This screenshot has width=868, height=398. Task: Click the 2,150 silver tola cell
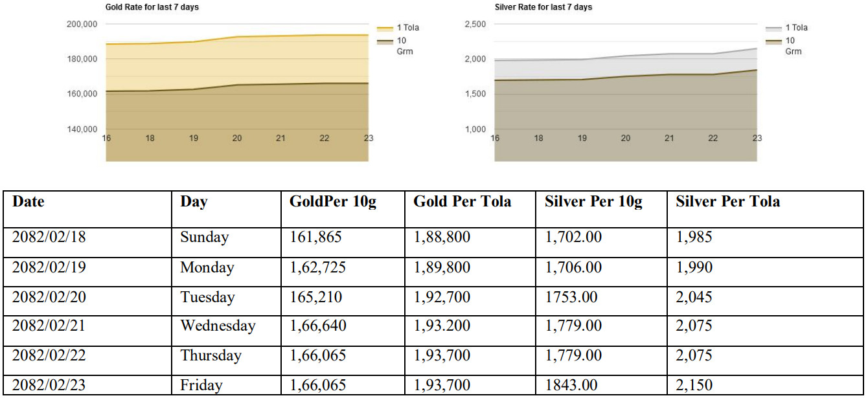(694, 386)
